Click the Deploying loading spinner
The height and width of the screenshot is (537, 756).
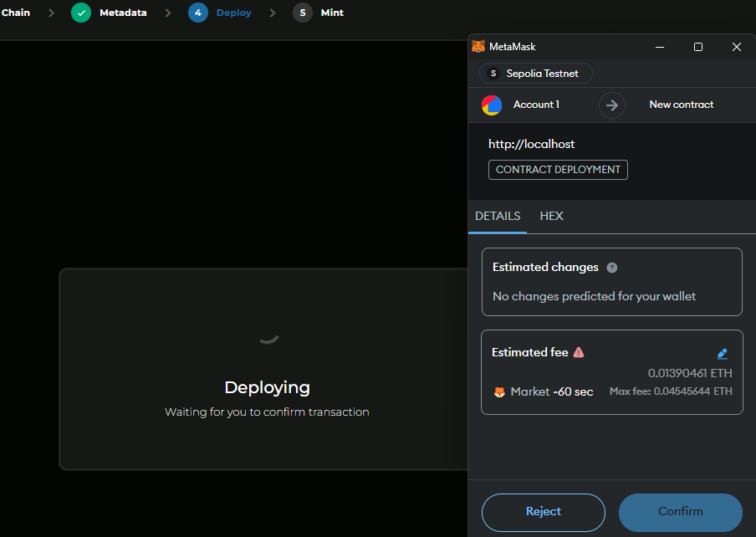268,338
